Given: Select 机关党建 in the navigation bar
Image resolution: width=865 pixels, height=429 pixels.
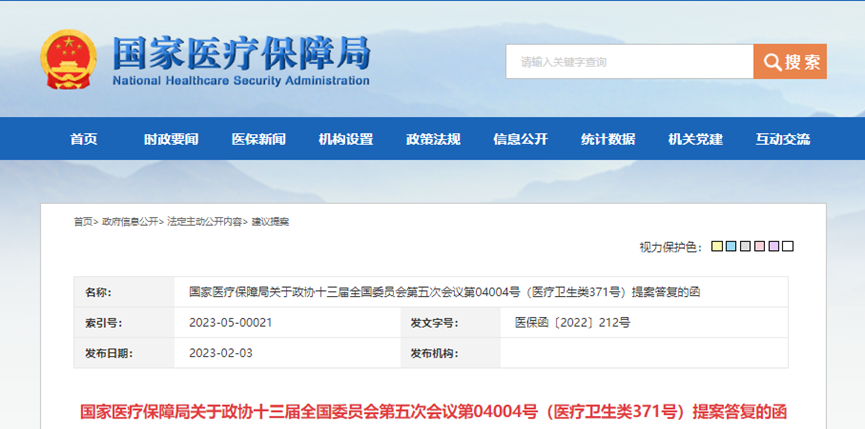Looking at the screenshot, I should 695,139.
